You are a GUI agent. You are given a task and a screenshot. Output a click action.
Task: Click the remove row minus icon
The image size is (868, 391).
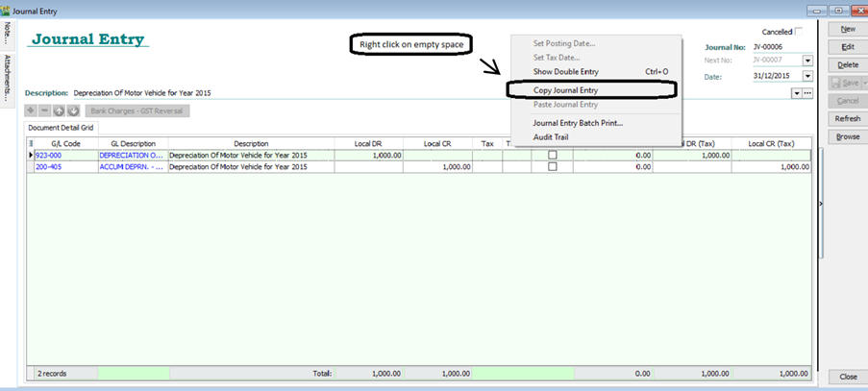click(x=44, y=110)
